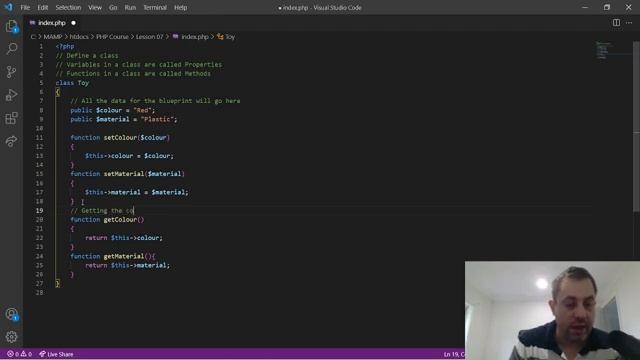
Task: Open the View menu
Action: coord(95,7)
